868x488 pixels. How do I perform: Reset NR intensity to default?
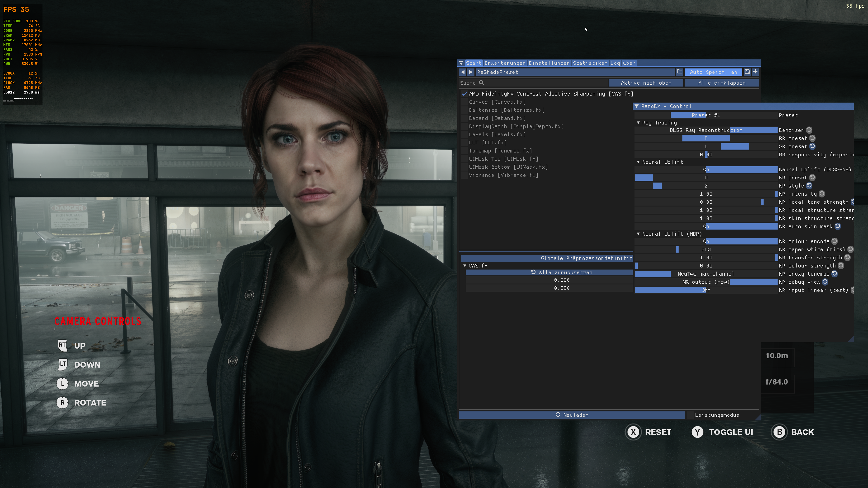pyautogui.click(x=822, y=194)
